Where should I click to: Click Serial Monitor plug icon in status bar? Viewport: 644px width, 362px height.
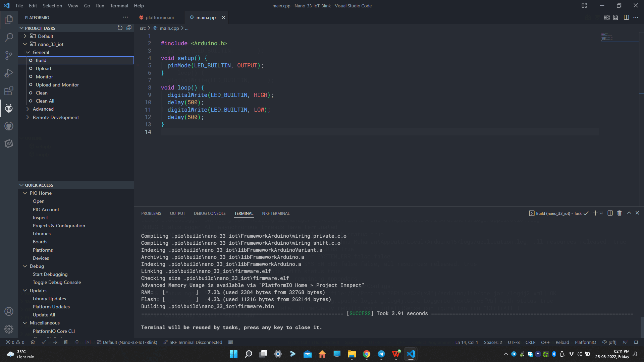tap(77, 342)
